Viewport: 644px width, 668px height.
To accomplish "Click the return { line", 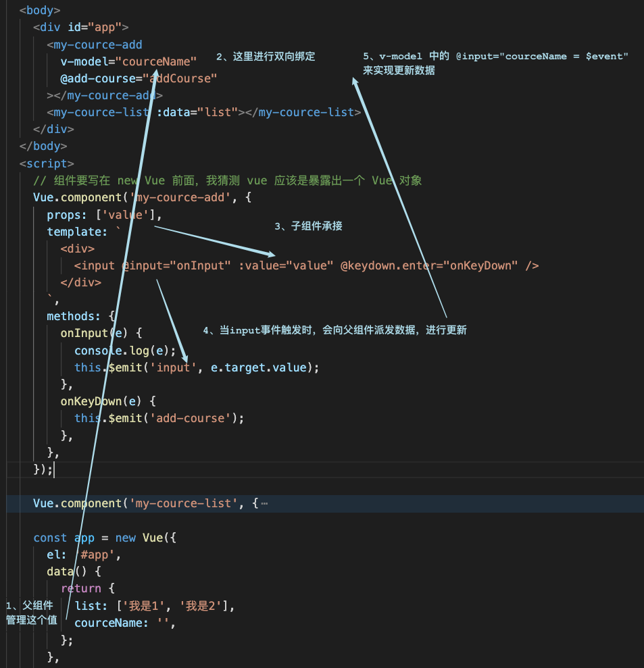I will click(87, 588).
